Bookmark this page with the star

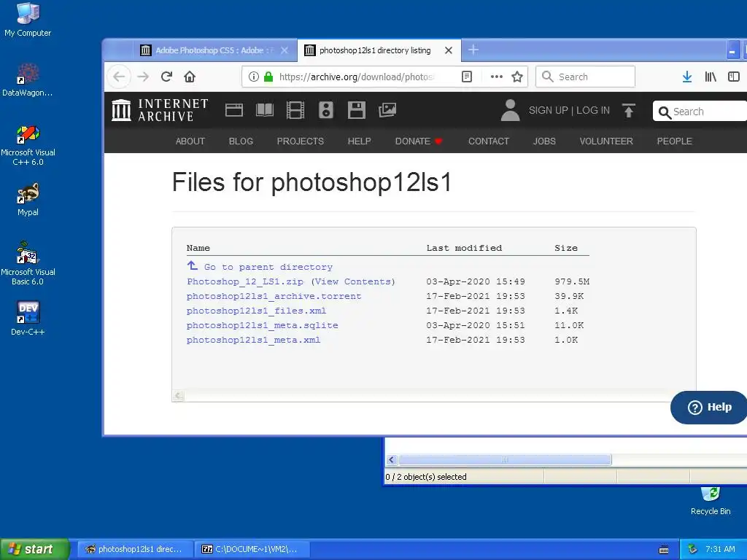[x=517, y=77]
